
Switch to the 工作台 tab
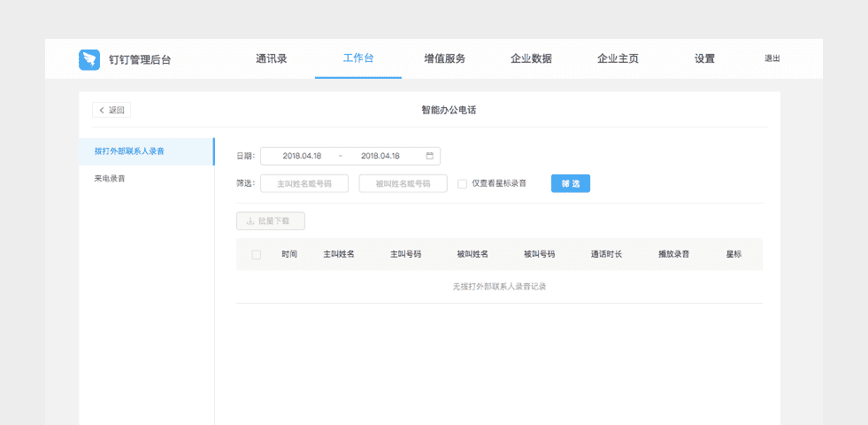357,59
